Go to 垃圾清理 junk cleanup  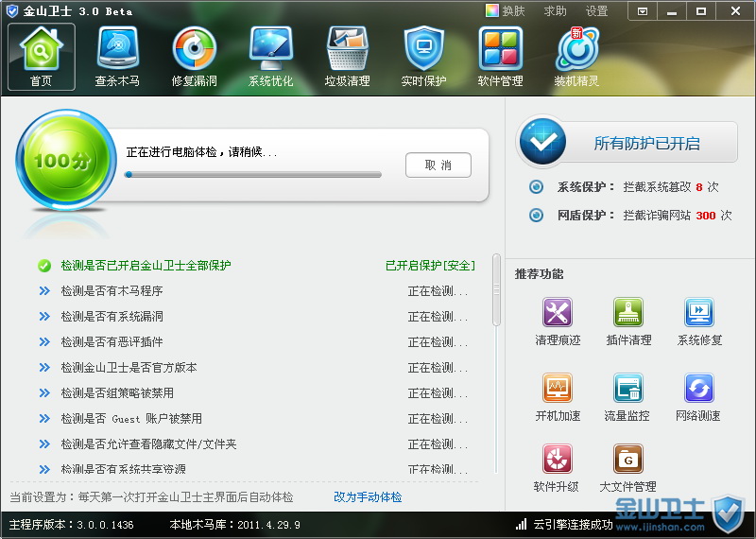click(347, 57)
